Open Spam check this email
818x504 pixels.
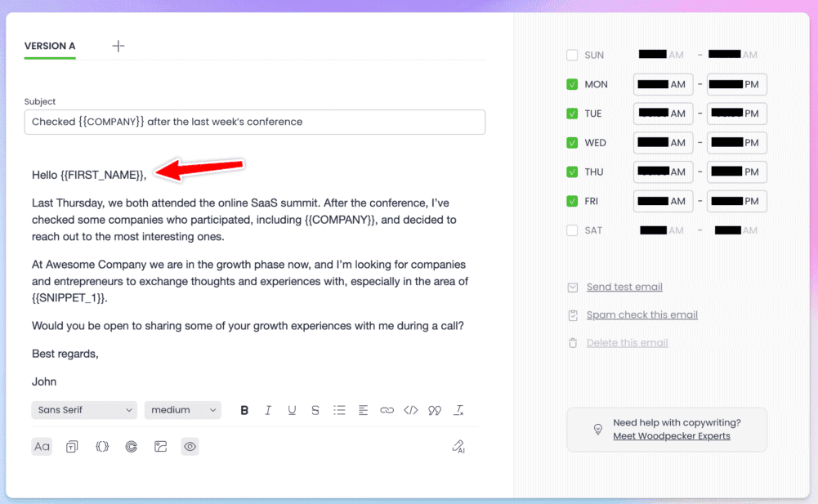tap(641, 314)
